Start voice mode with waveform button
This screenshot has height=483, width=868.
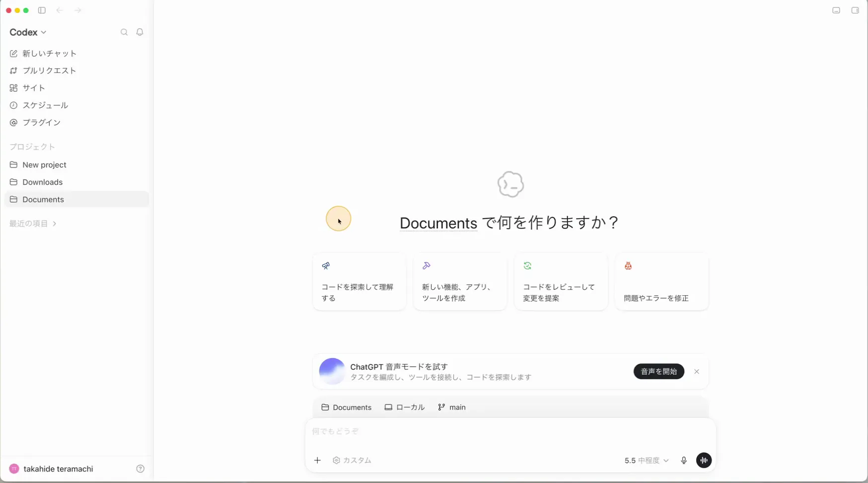point(704,461)
